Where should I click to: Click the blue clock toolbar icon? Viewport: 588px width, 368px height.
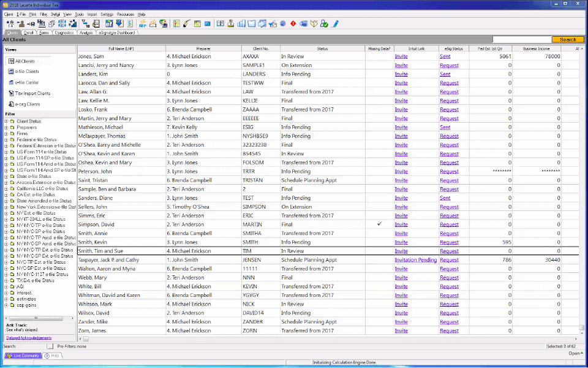[x=283, y=24]
